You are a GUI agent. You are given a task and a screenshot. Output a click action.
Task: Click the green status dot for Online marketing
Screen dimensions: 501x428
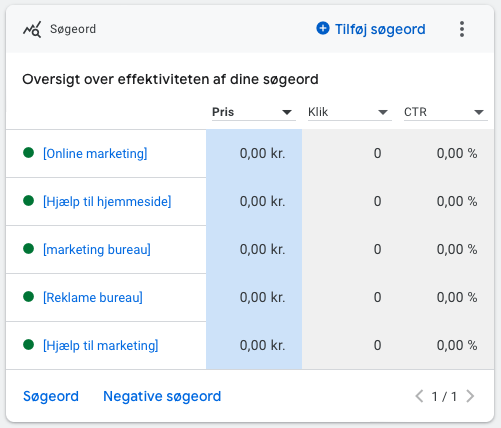29,153
